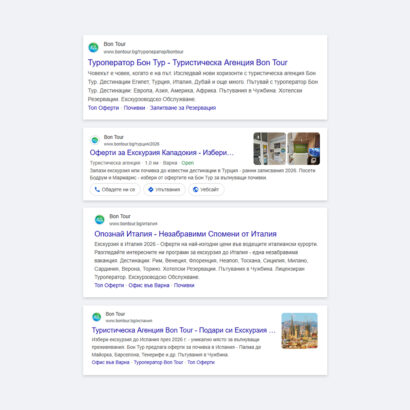Screen dimensions: 410x410
Task: Follow the Почивки sitelink under the Италия result
Action: click(x=184, y=285)
